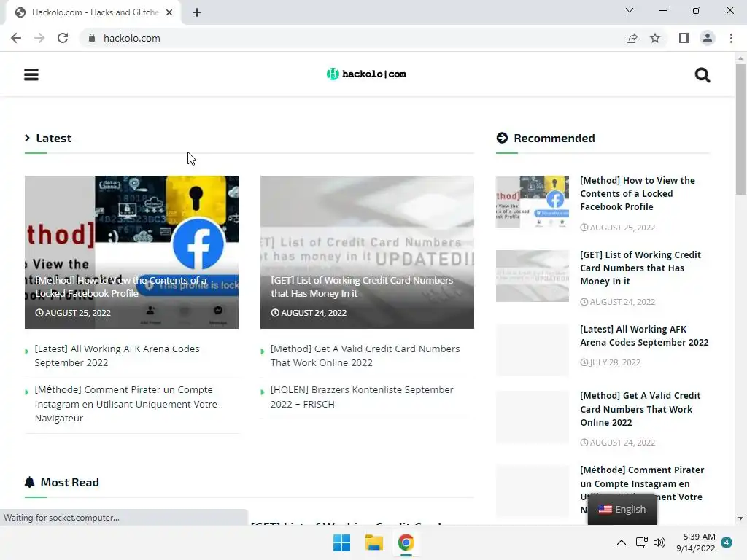Viewport: 747px width, 560px height.
Task: Open credit card numbers featured card
Action: click(x=367, y=252)
